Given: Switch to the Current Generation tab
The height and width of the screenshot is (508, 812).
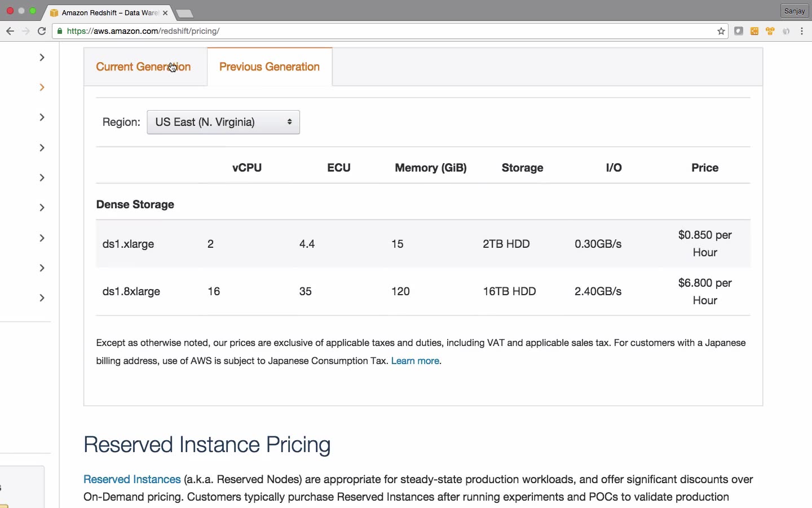Looking at the screenshot, I should coord(143,67).
